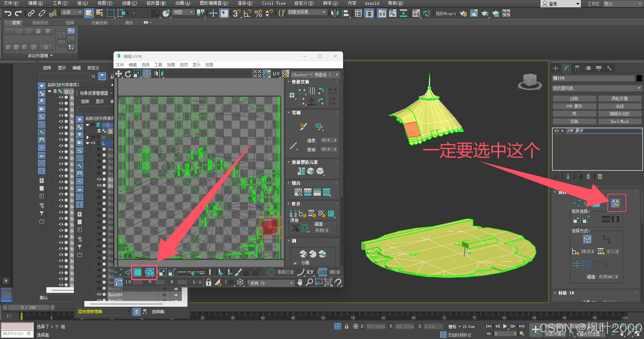Open the 修改器(M) main menu

[156, 3]
